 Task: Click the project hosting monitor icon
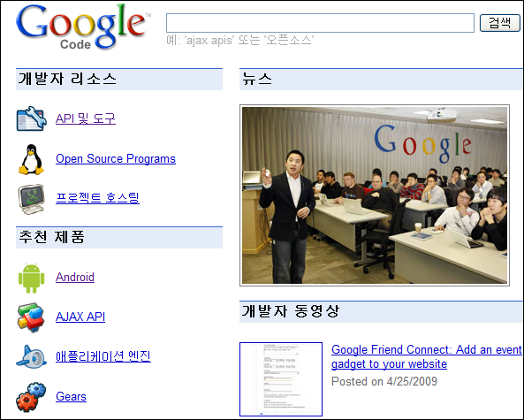click(x=32, y=199)
